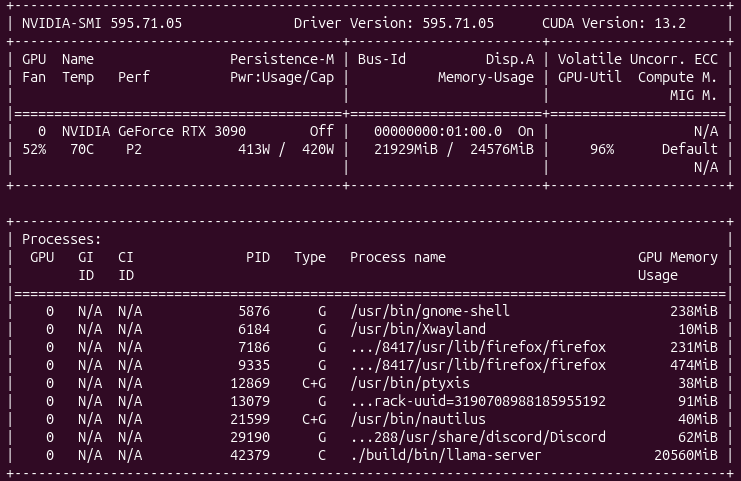Click the GPU Memory column header
The height and width of the screenshot is (481, 741).
678,257
